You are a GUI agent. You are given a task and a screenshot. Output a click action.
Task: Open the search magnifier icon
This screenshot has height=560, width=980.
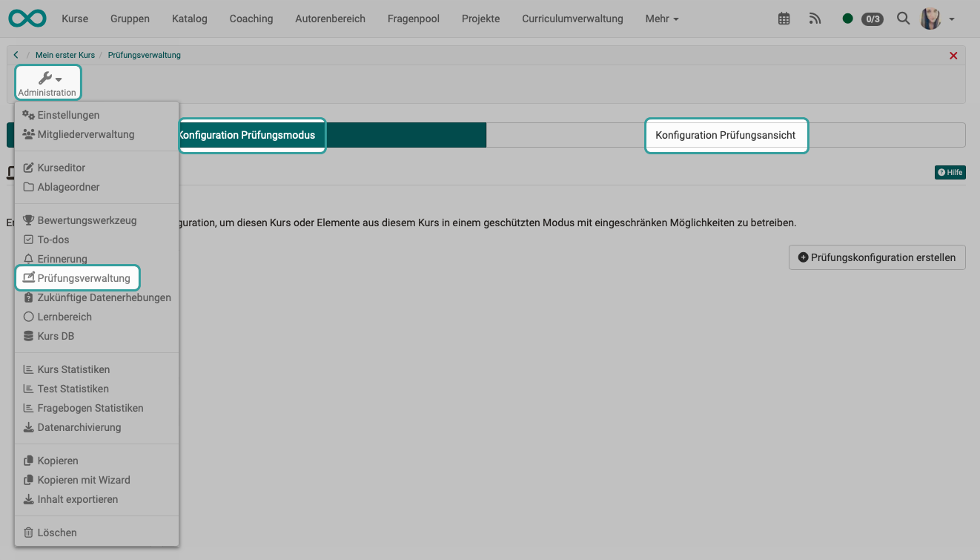pyautogui.click(x=903, y=18)
